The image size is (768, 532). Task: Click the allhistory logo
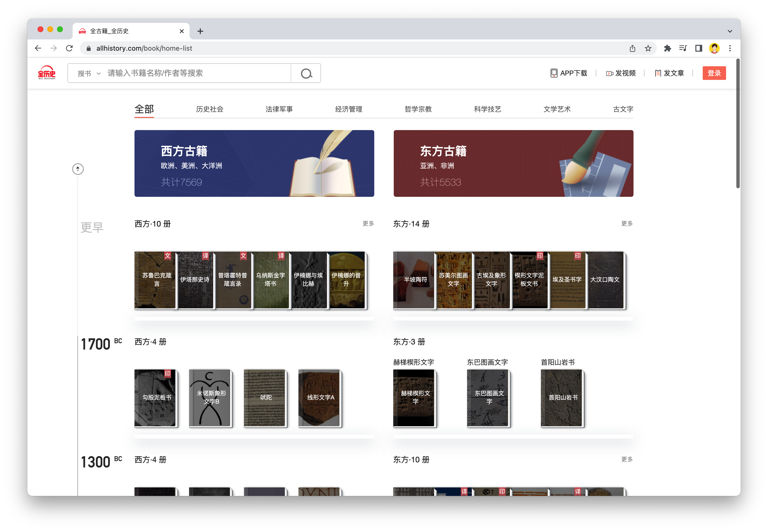pyautogui.click(x=47, y=73)
